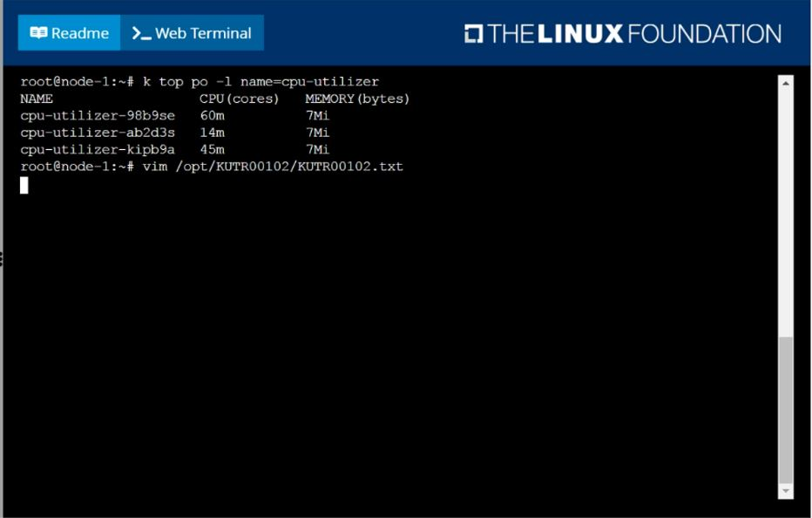Click the terminal scrollbar up arrow
This screenshot has width=812, height=518.
(786, 83)
